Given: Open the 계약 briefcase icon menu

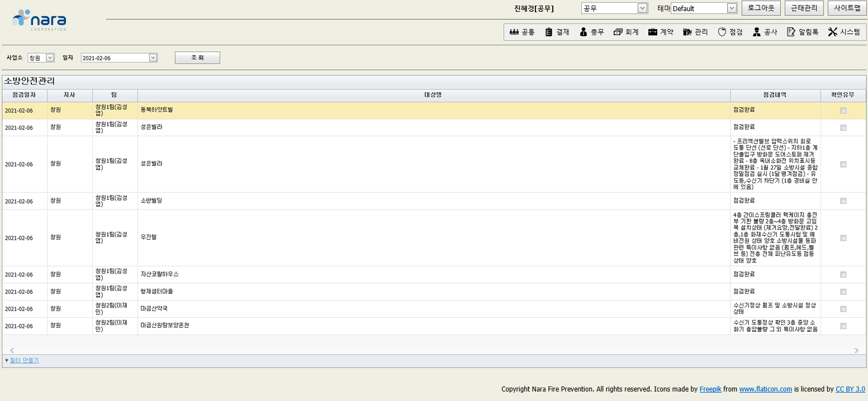Looking at the screenshot, I should pyautogui.click(x=652, y=32).
